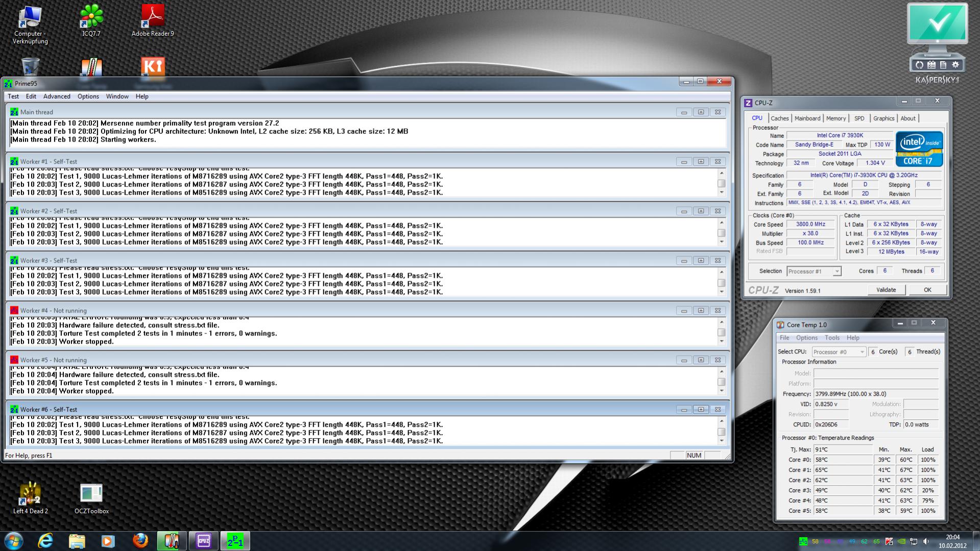Click the Core #3 current temperature value 49°C
980x551 pixels.
click(x=843, y=490)
